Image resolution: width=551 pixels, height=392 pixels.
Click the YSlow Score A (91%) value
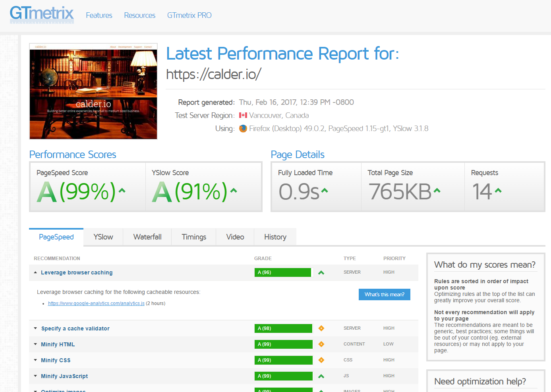190,191
